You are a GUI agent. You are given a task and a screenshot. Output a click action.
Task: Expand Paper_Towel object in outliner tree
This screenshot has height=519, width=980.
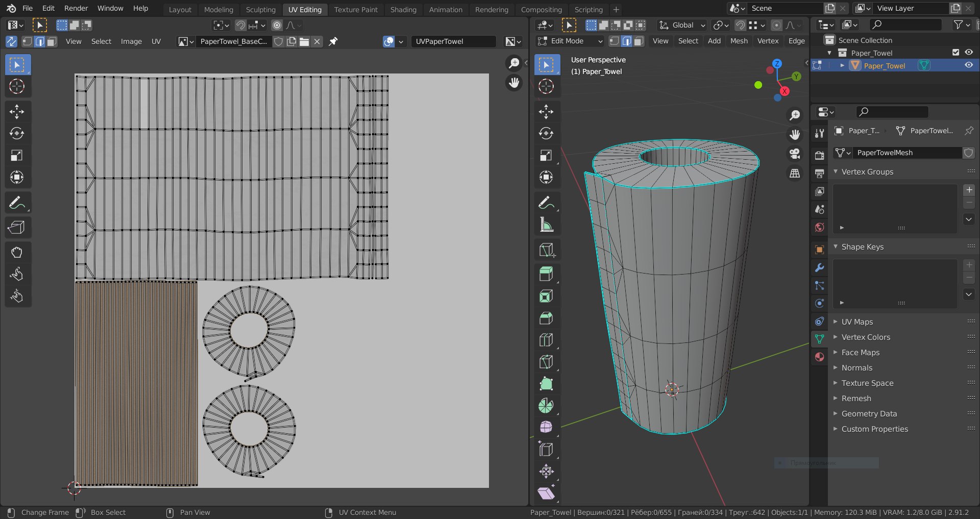(x=842, y=65)
